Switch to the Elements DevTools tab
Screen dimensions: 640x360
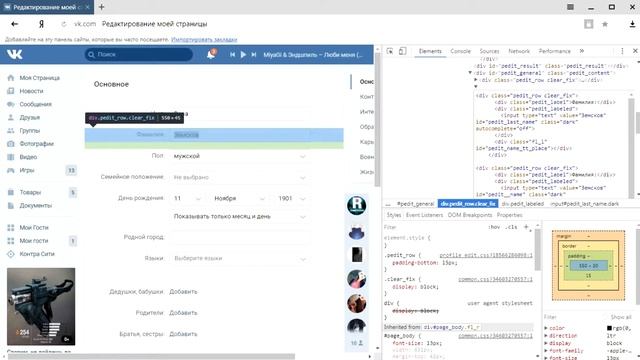(430, 51)
